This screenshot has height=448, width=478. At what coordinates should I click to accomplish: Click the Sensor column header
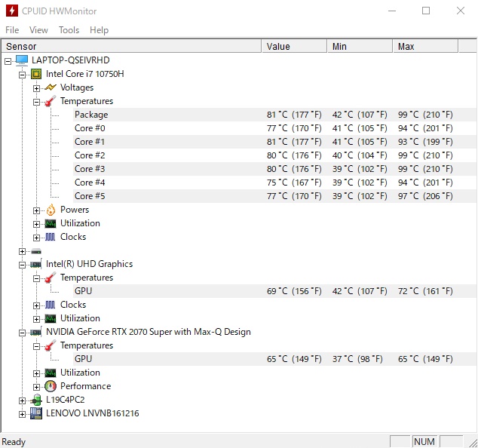click(132, 46)
